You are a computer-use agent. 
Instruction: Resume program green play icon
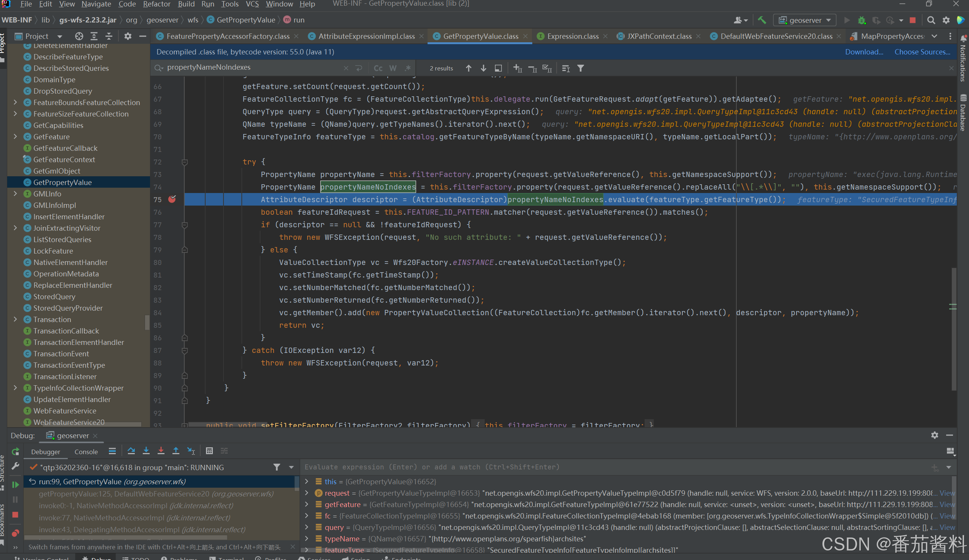click(x=15, y=485)
